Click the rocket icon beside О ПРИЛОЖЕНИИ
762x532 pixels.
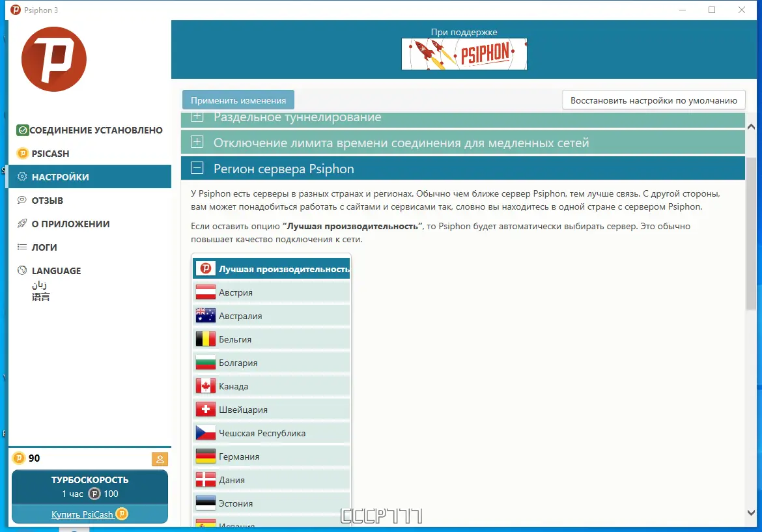pyautogui.click(x=22, y=223)
